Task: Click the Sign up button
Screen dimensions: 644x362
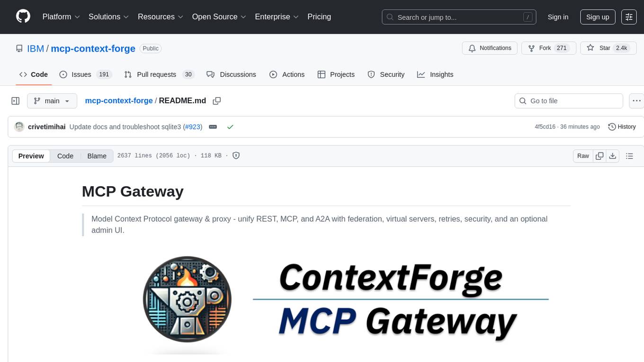Action: [x=598, y=17]
